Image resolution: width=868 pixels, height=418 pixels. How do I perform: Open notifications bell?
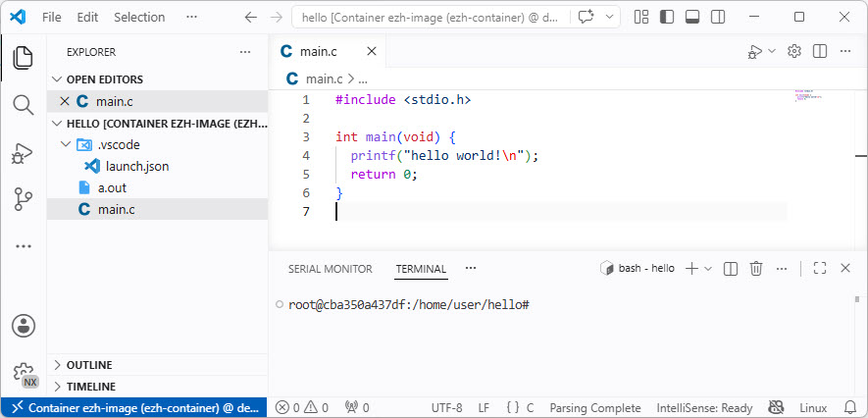(x=850, y=408)
